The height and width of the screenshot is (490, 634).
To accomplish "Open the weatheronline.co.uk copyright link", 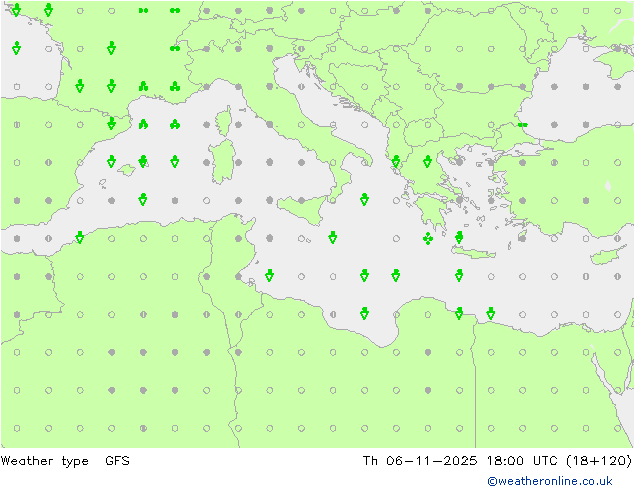I will tap(550, 481).
